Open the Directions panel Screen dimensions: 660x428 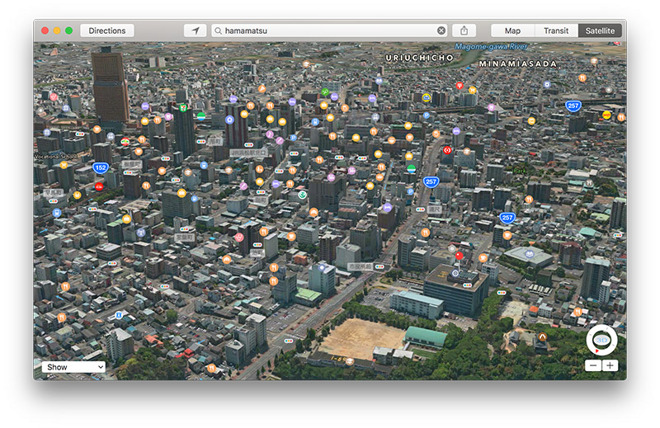click(107, 31)
